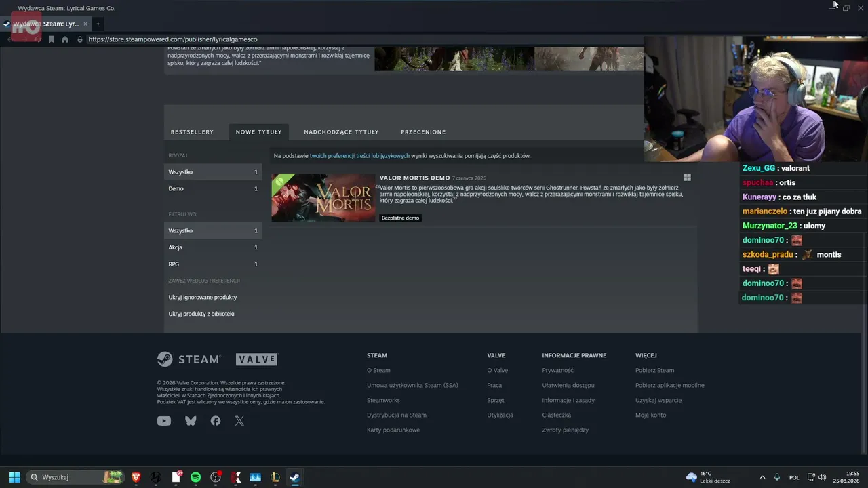Image resolution: width=868 pixels, height=488 pixels.
Task: Open the Przecenione tab
Action: pyautogui.click(x=423, y=131)
